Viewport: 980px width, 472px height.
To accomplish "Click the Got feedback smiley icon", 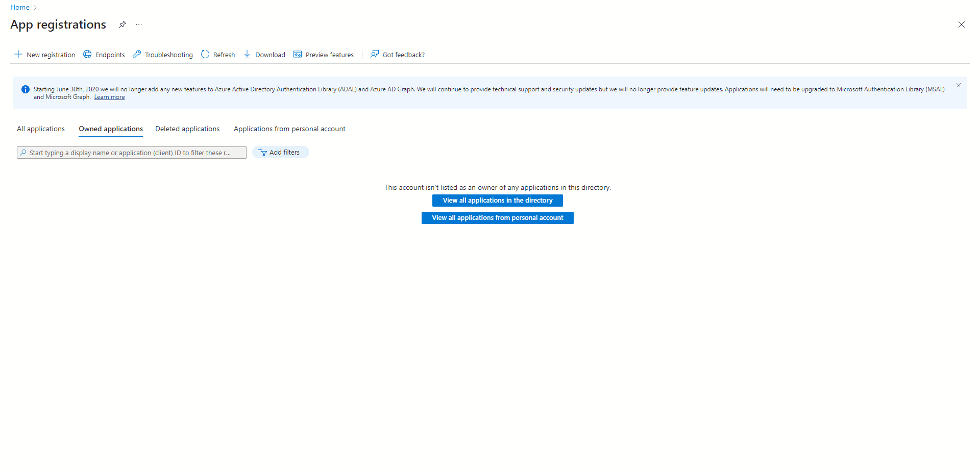I will [x=374, y=54].
